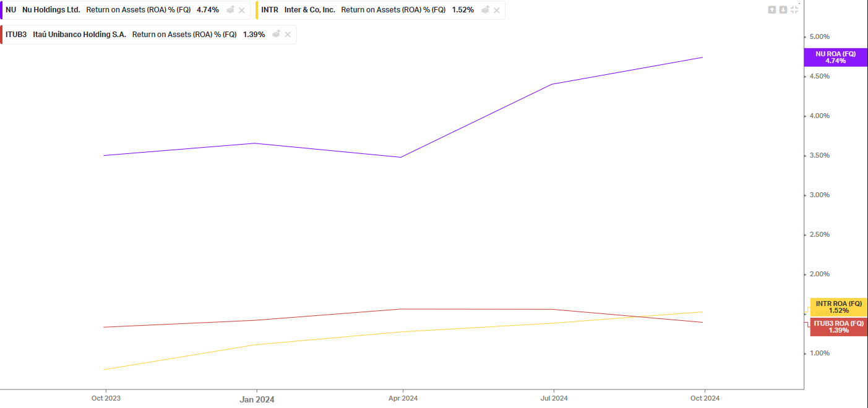Remove the ITUB3 series using its X

pyautogui.click(x=288, y=35)
